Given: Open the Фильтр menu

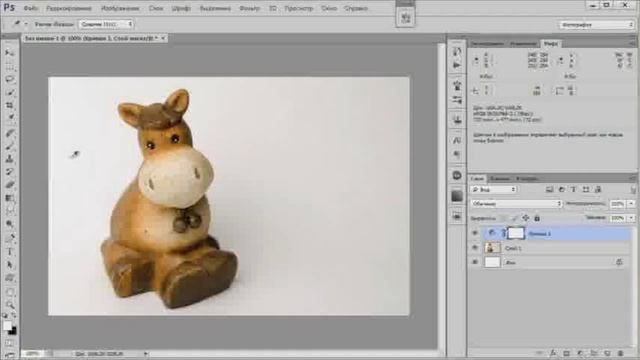Looking at the screenshot, I should click(249, 8).
